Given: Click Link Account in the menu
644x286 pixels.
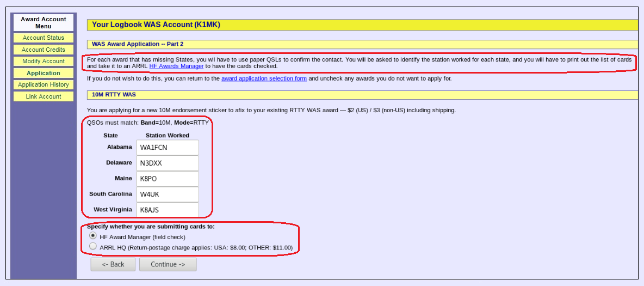Looking at the screenshot, I should coord(44,96).
